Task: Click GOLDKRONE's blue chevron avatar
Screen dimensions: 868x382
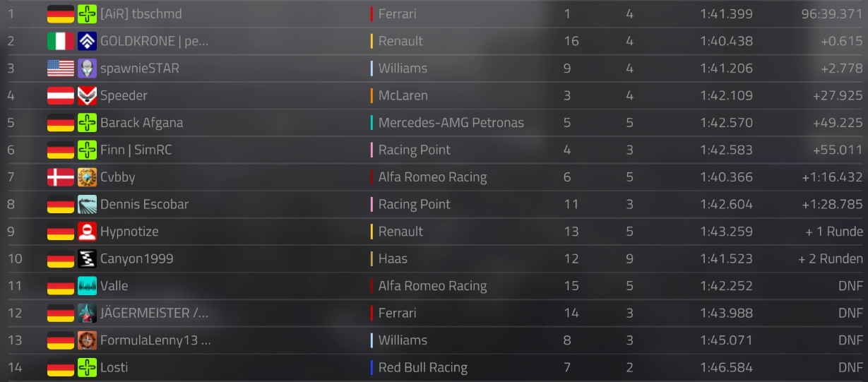Action: click(87, 41)
